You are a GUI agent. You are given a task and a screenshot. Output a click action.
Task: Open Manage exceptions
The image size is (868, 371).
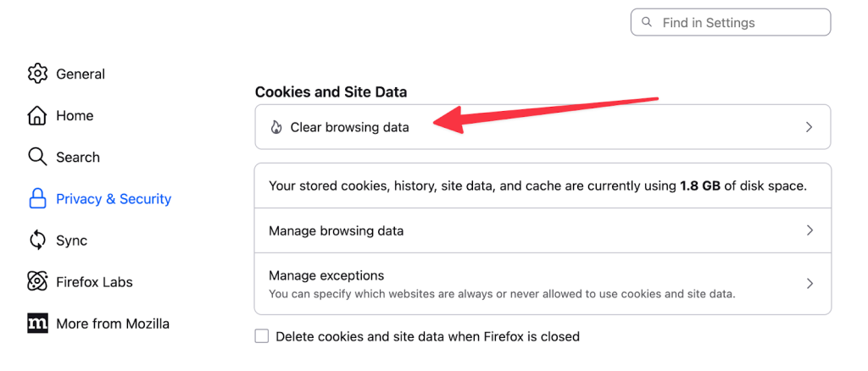pos(326,276)
